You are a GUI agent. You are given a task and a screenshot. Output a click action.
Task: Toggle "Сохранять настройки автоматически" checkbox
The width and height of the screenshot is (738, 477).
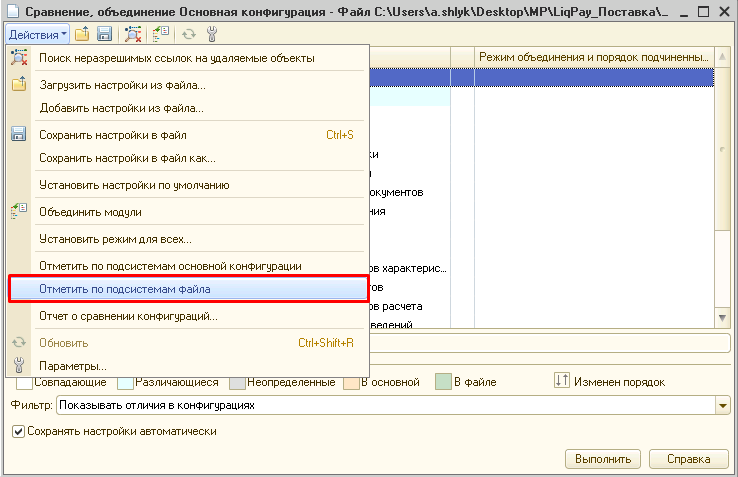(18, 431)
